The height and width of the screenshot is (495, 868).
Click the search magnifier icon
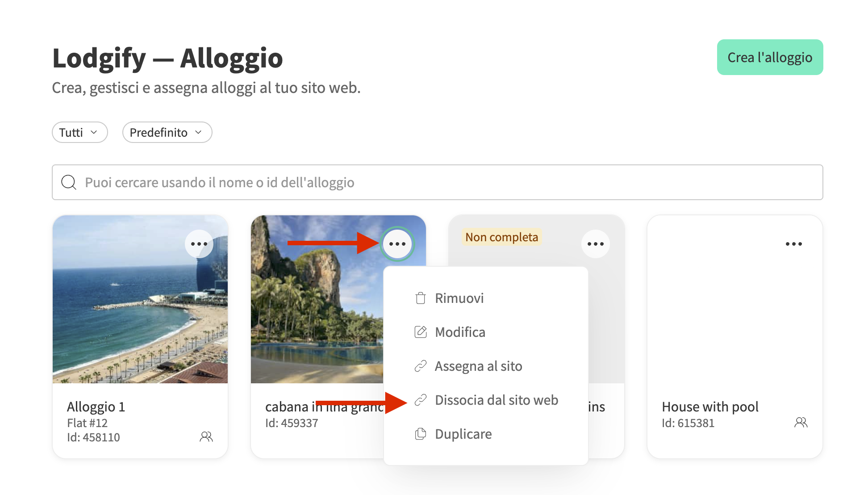69,182
